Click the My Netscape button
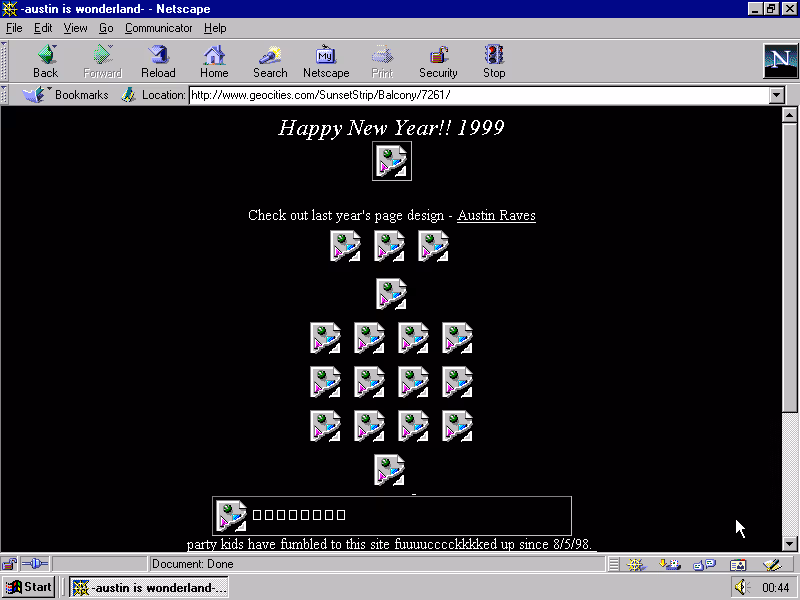This screenshot has width=800, height=600. (326, 61)
